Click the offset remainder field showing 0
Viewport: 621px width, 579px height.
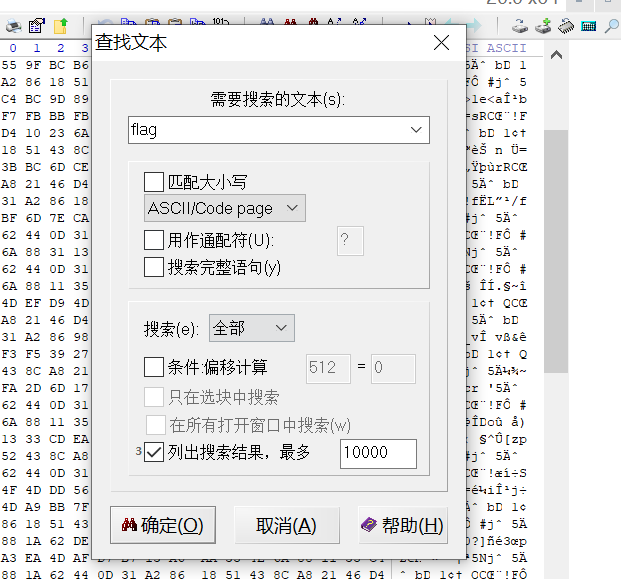(393, 369)
